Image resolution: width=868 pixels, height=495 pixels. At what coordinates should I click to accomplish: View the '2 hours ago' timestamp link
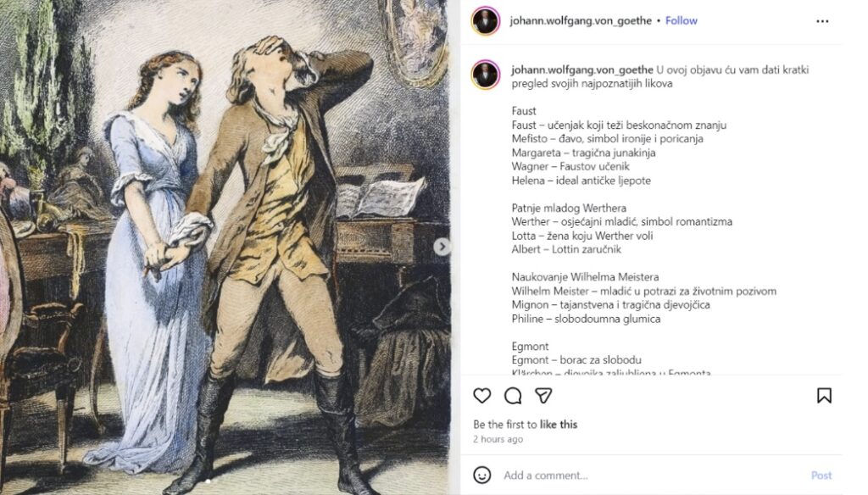click(x=498, y=439)
